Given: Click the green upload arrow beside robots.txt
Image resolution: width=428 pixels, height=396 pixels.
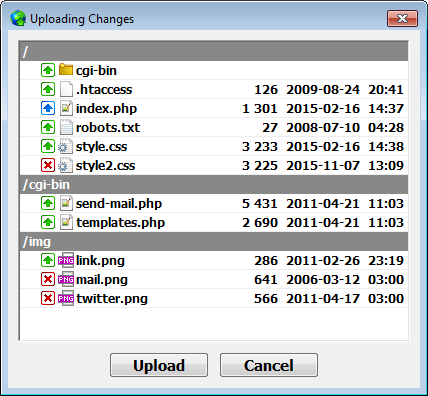Looking at the screenshot, I should 48,127.
